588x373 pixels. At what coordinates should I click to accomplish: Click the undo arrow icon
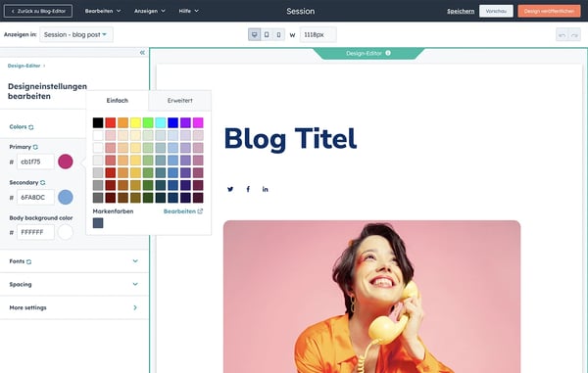[563, 35]
